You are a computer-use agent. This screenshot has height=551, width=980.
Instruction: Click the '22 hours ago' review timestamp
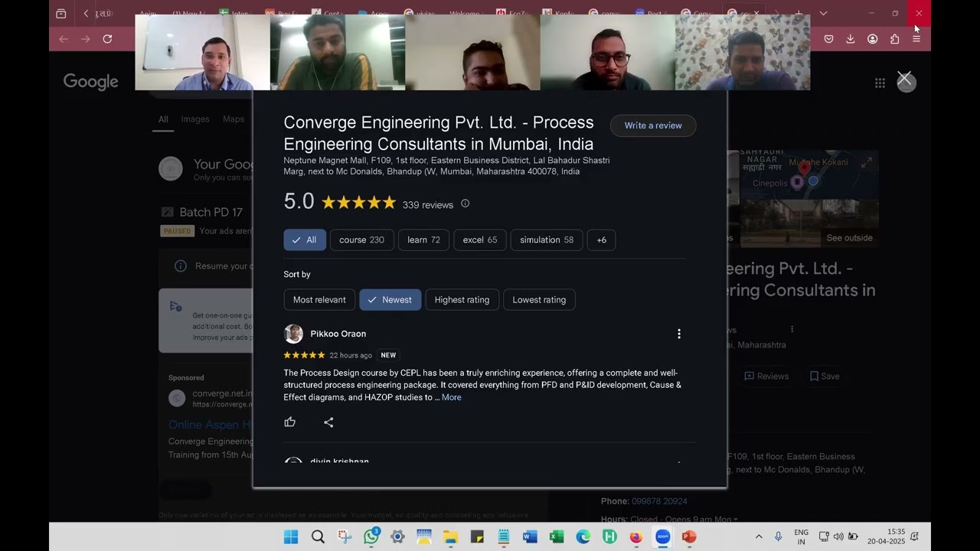[x=351, y=355]
